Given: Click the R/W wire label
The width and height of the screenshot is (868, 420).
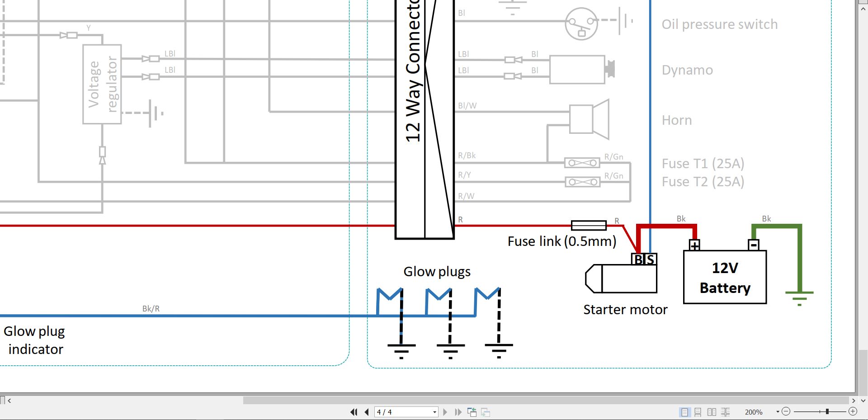Looking at the screenshot, I should 466,196.
